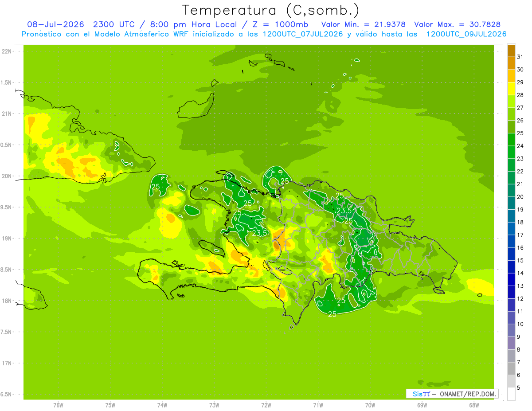This screenshot has height=411, width=532.
Task: Pick the blue colorbar segment between 16 and 17
Action: (x=511, y=241)
